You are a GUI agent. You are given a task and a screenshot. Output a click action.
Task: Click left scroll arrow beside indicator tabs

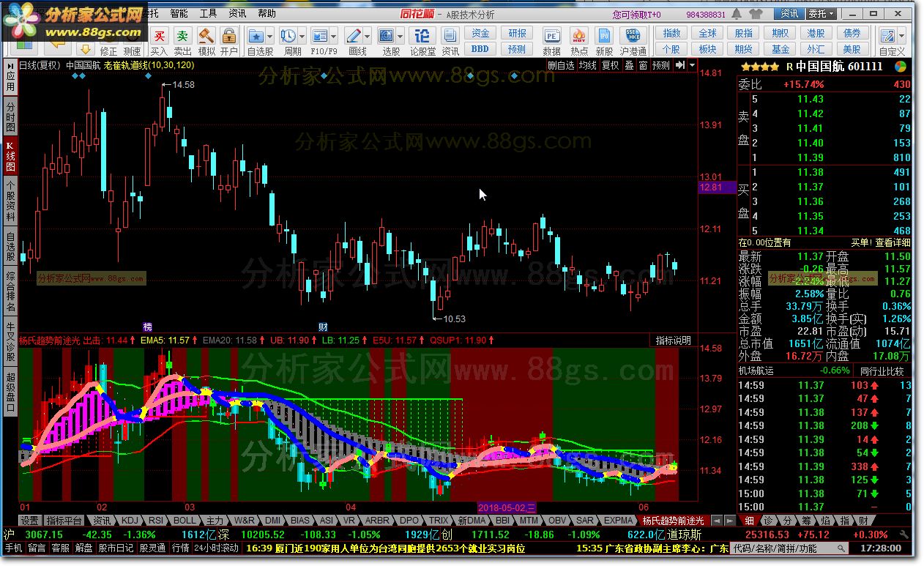click(716, 521)
